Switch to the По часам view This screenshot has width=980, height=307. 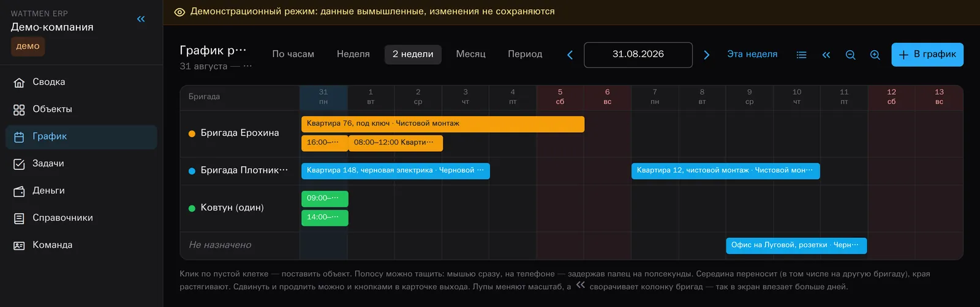coord(293,54)
